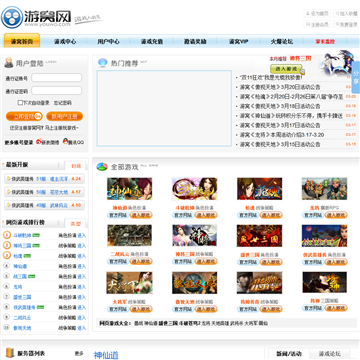Open the 二战风云 game thumbnail

tap(129, 235)
